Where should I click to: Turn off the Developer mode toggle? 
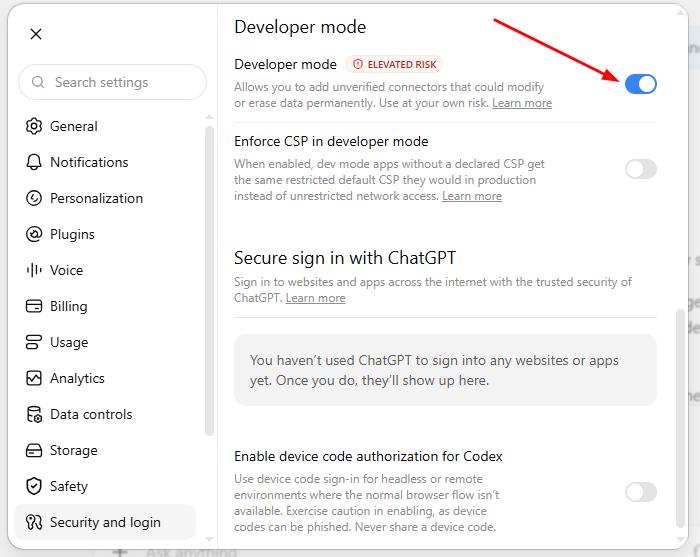pyautogui.click(x=641, y=84)
